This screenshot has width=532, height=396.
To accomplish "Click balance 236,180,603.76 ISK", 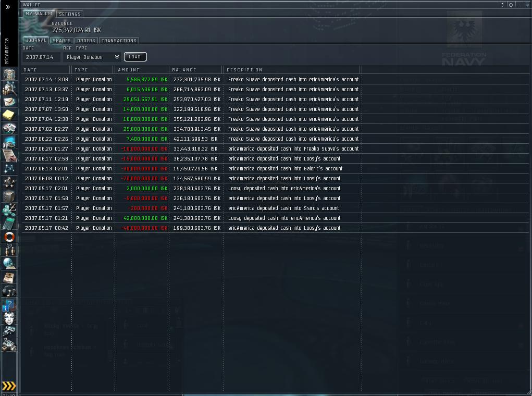I will (x=197, y=198).
